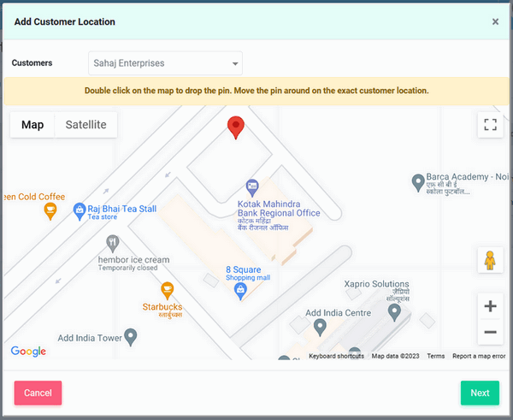513x420 pixels.
Task: Click Report a map error
Action: point(479,356)
